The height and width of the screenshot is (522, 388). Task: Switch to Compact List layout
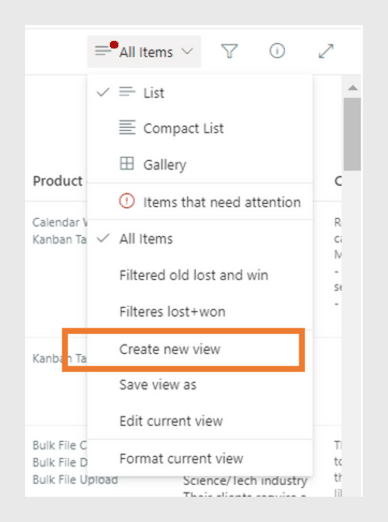tap(200, 128)
